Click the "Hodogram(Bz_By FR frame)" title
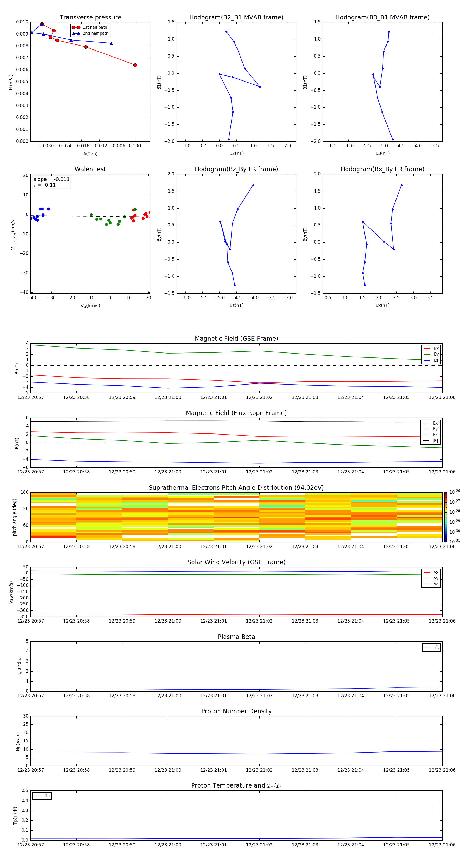This screenshot has width=473, height=868. [236, 169]
